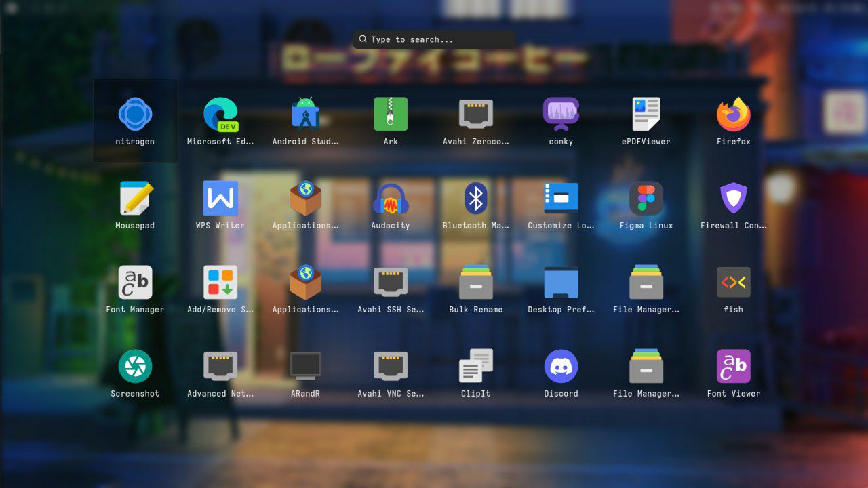Open Customize Look and Feel
868x488 pixels.
[561, 205]
